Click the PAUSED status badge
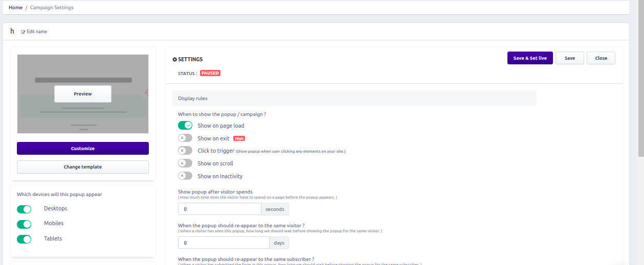The width and height of the screenshot is (644, 265). pyautogui.click(x=210, y=73)
